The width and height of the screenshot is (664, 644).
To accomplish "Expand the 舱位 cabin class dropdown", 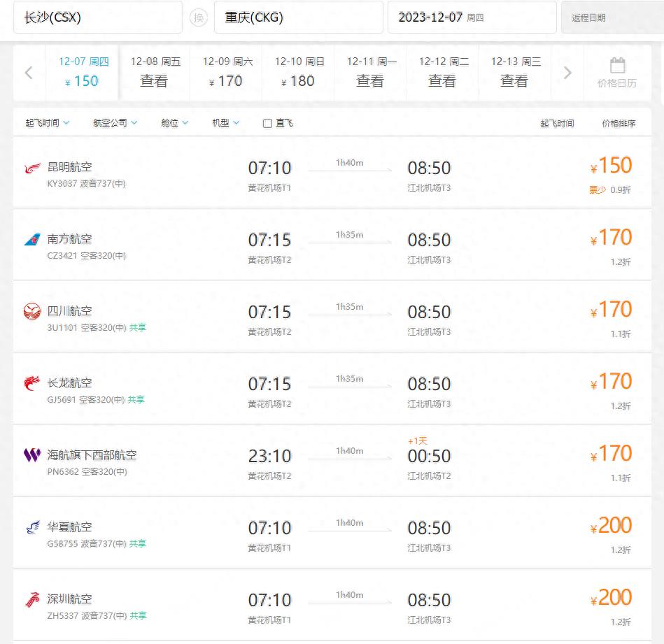I will coord(175,123).
